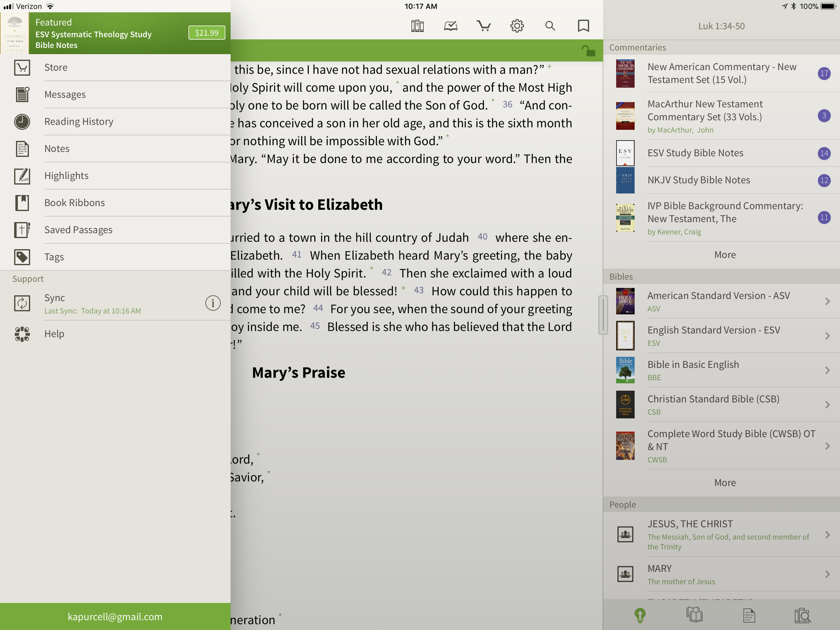Open NKJV Study Bible Notes

point(721,180)
